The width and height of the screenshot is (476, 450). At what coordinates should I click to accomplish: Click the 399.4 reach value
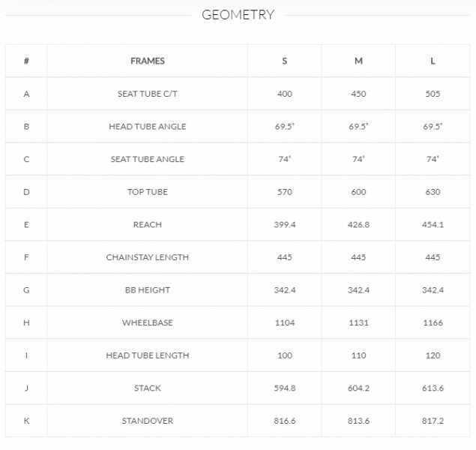[284, 224]
